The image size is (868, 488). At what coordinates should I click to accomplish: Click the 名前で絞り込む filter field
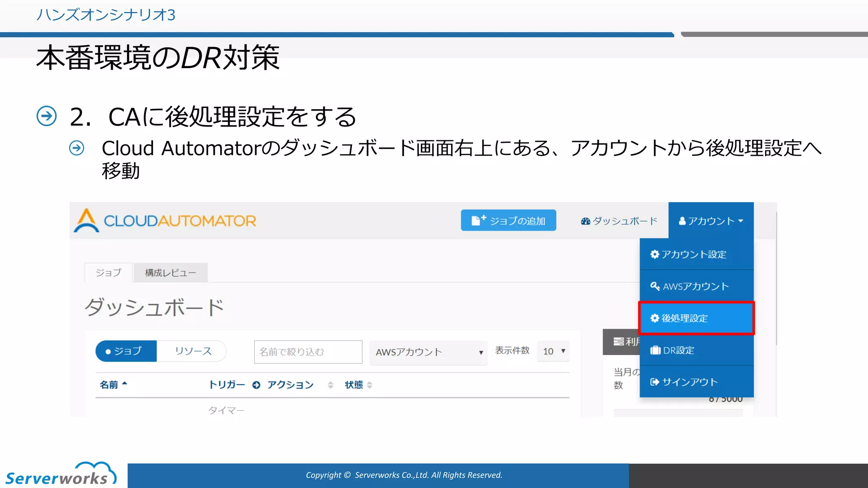(308, 352)
